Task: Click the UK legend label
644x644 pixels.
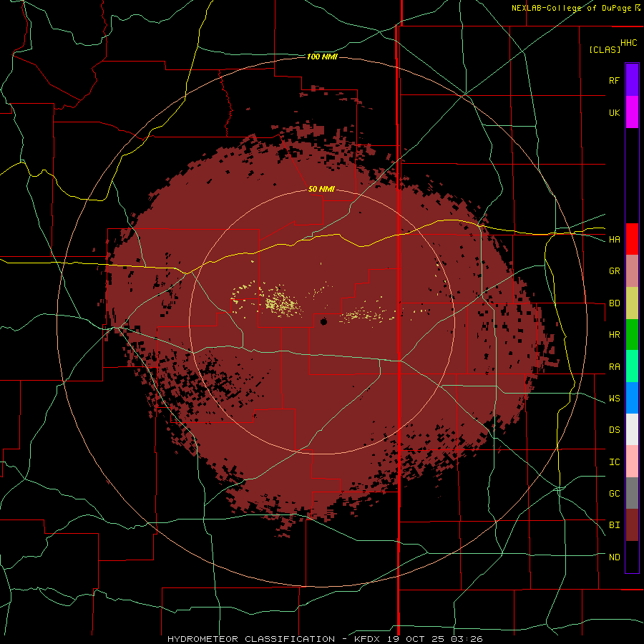Action: 614,112
